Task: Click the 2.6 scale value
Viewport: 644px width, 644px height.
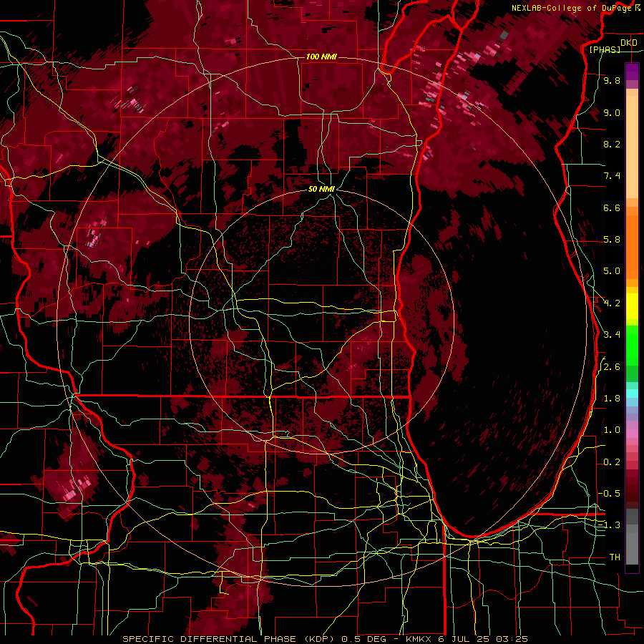Action: pyautogui.click(x=612, y=367)
